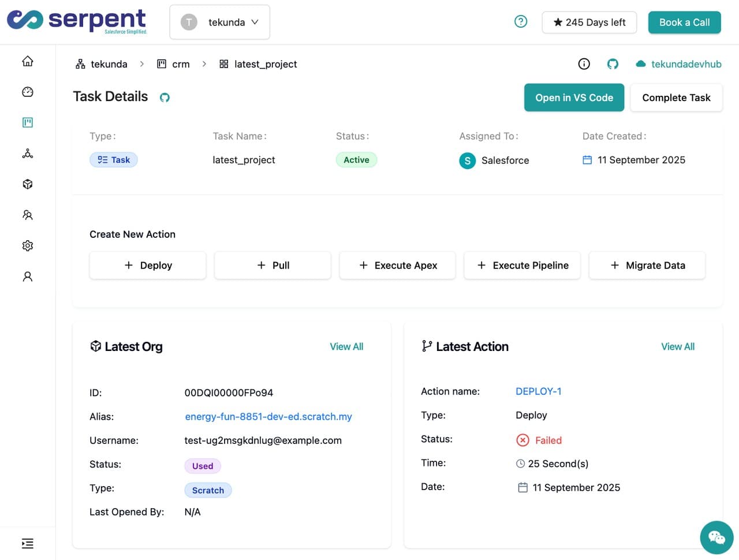
Task: Open the home icon in sidebar
Action: pos(28,61)
